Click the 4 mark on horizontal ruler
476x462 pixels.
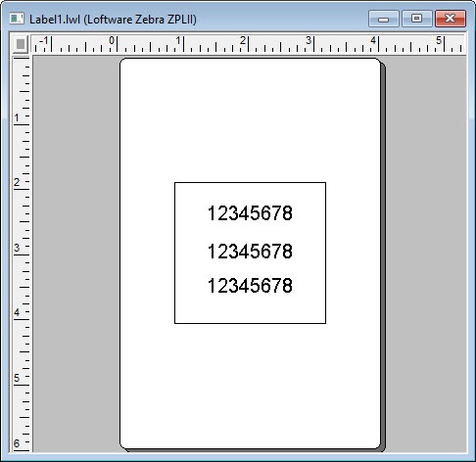(x=373, y=41)
